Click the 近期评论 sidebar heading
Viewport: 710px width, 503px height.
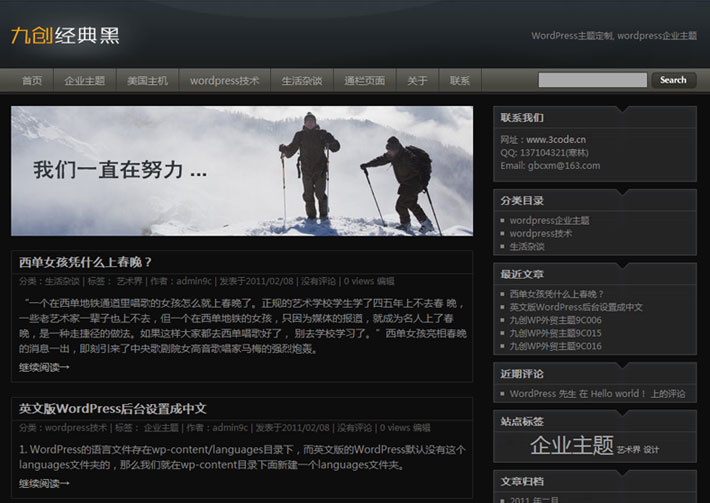[522, 374]
